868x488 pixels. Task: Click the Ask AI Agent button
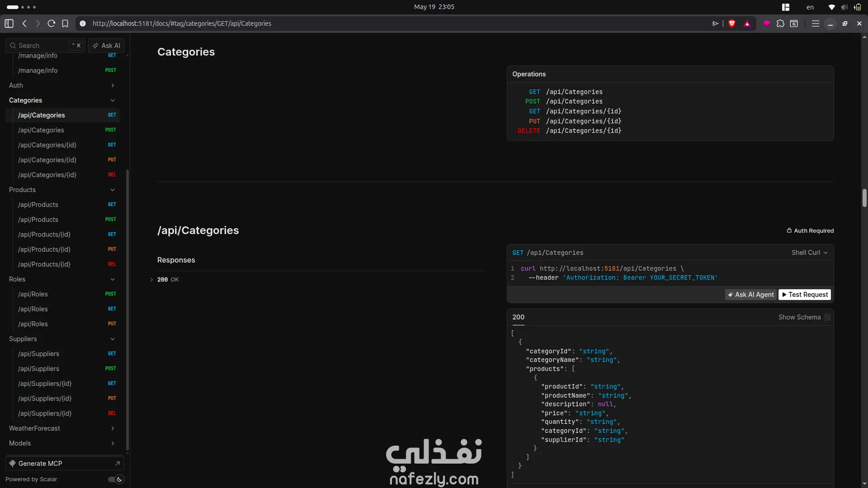pos(751,295)
